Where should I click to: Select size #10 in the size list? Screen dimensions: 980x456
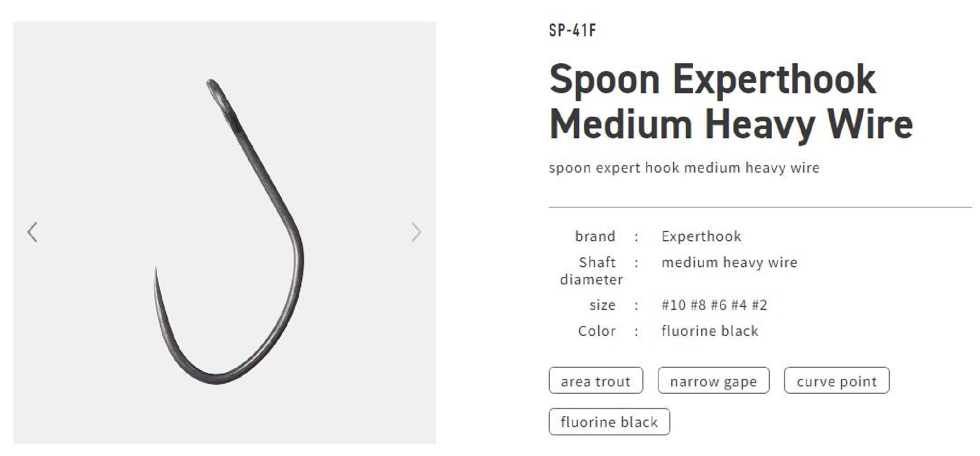[673, 304]
